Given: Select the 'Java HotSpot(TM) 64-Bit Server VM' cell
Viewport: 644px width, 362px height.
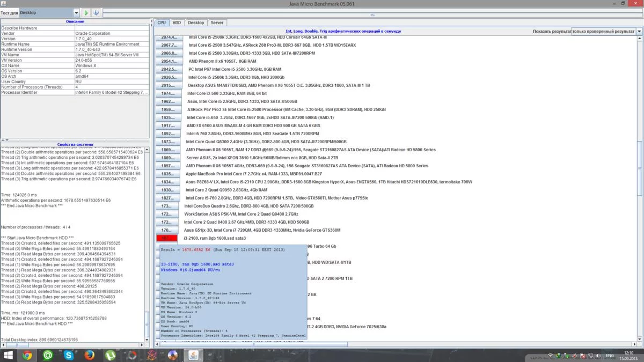Looking at the screenshot, I should tap(112, 55).
